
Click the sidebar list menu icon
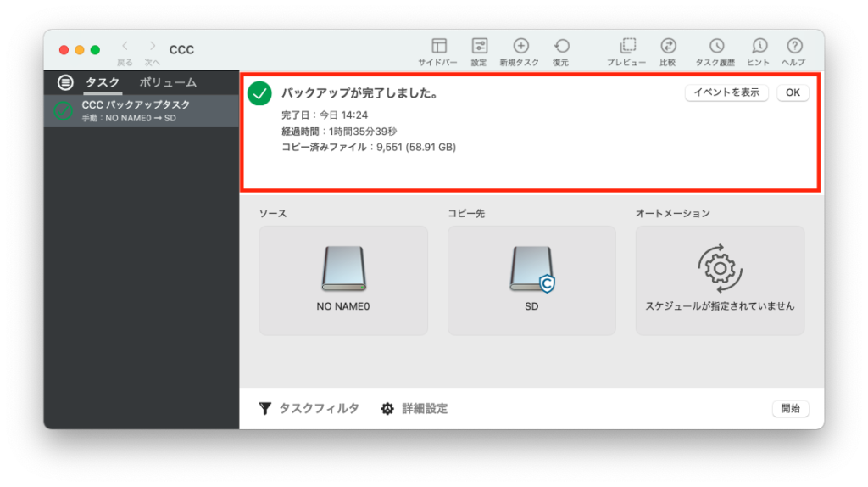click(x=65, y=82)
